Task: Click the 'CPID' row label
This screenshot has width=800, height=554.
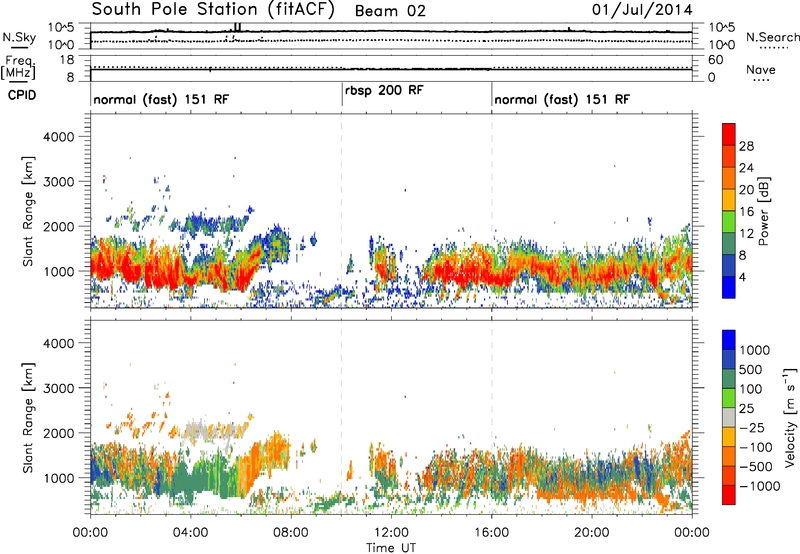Action: (21, 95)
